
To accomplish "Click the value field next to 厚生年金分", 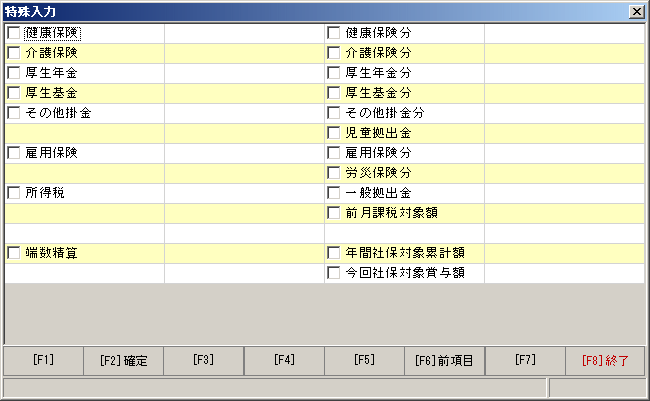I will (564, 73).
